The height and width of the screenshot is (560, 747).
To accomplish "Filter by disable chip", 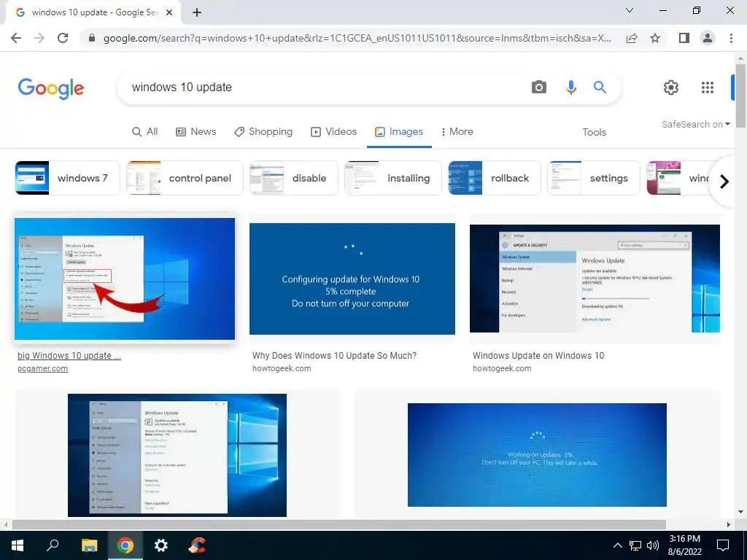I will (x=294, y=178).
